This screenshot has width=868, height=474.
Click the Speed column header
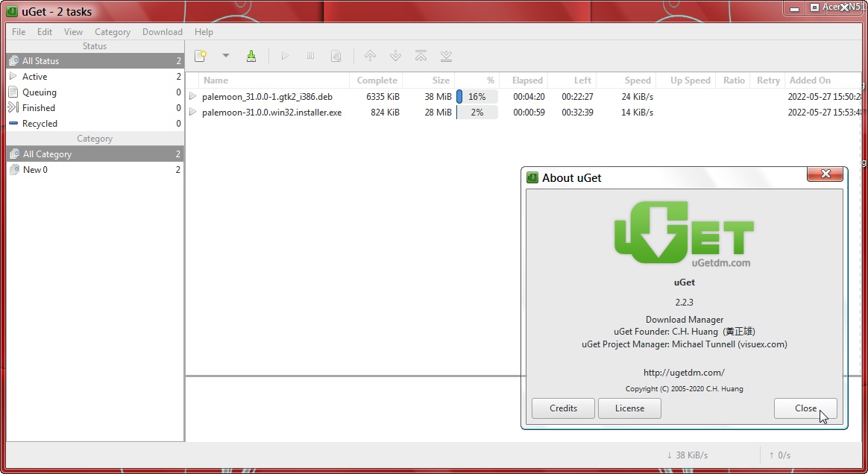[626, 80]
